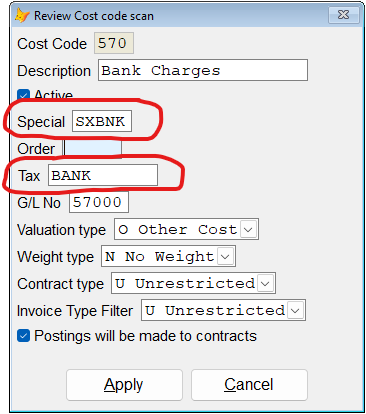Open the Contract type dropdown
The height and width of the screenshot is (414, 366).
tap(265, 283)
